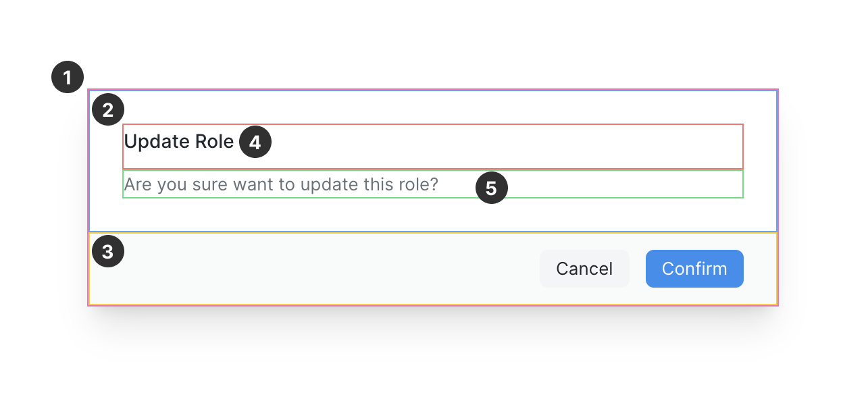
Task: Click empty space right of badge 4
Action: pyautogui.click(x=507, y=146)
